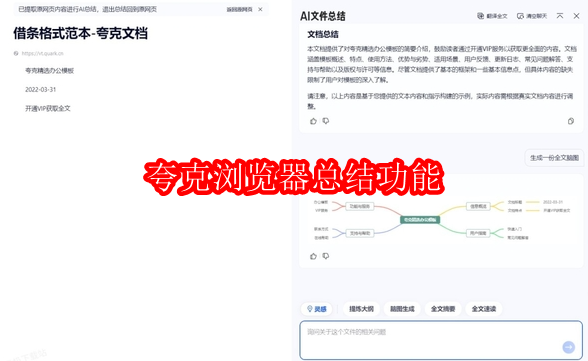
Task: Dislike the mind map response with thumbs-down
Action: pos(326,256)
